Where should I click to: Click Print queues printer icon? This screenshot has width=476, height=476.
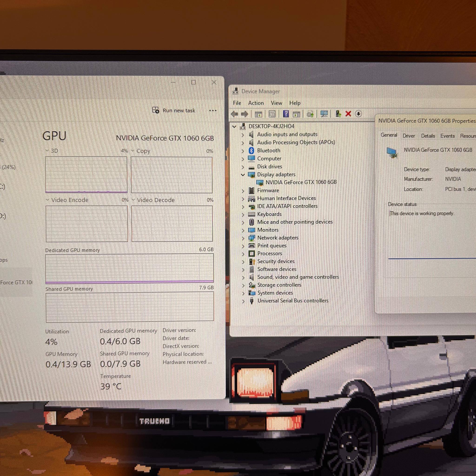[251, 246]
